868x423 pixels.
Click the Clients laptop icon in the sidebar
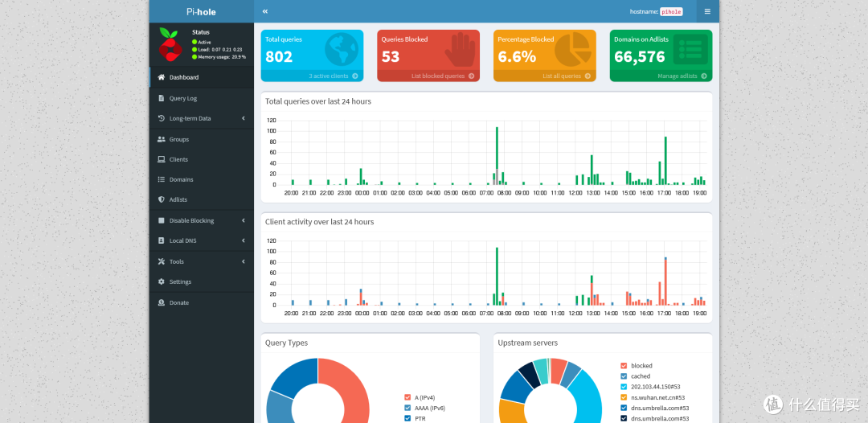pos(161,159)
